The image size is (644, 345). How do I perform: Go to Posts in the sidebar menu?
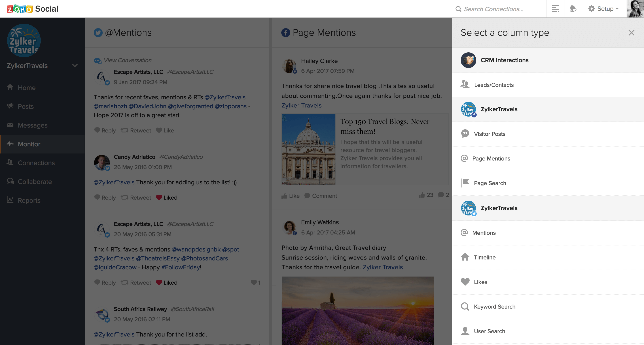(x=25, y=106)
